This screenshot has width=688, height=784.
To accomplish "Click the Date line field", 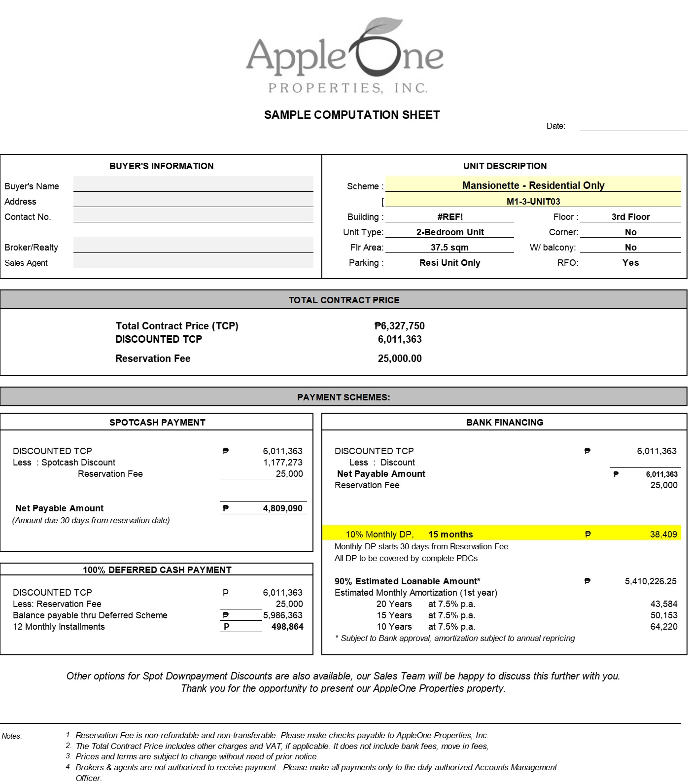I will (x=633, y=126).
